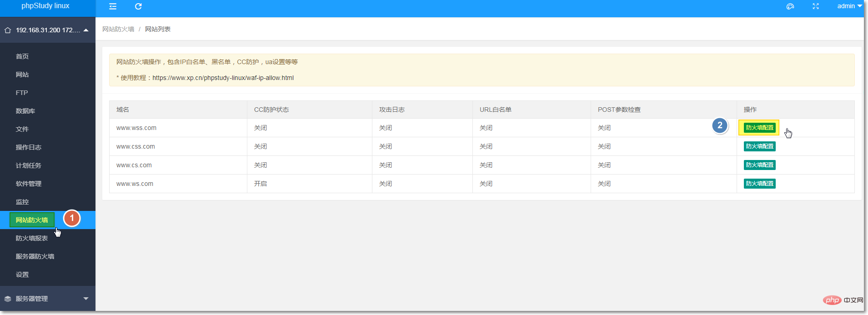868x315 pixels.
Task: Open 计划任务 in the sidebar
Action: pos(29,165)
